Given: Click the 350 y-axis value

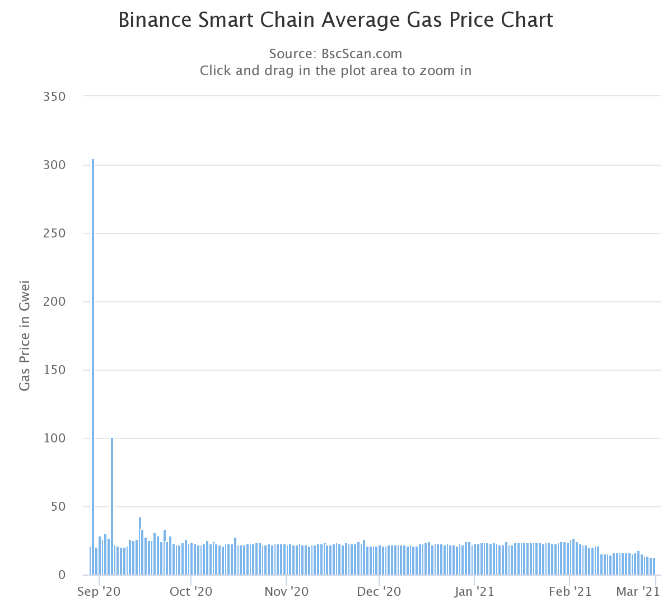Looking at the screenshot, I should [54, 96].
